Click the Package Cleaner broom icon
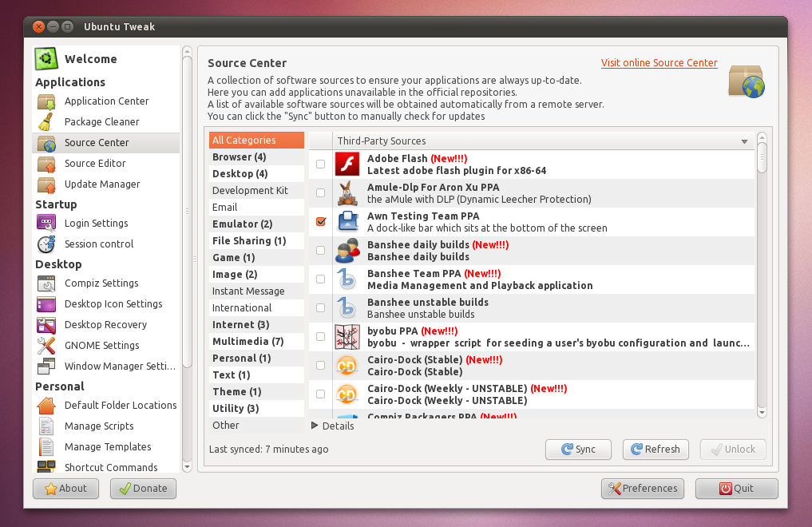Screen dimensions: 812x527 click(46, 121)
